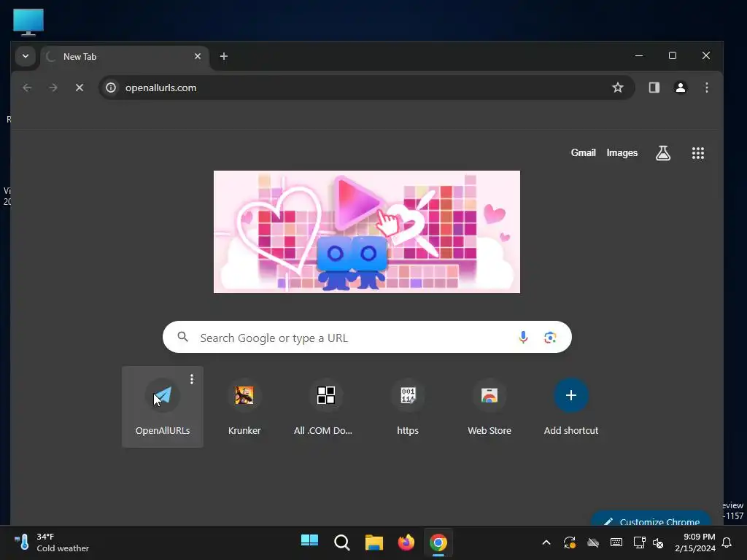This screenshot has height=560, width=747.
Task: Open notifications bell icon
Action: point(727,542)
